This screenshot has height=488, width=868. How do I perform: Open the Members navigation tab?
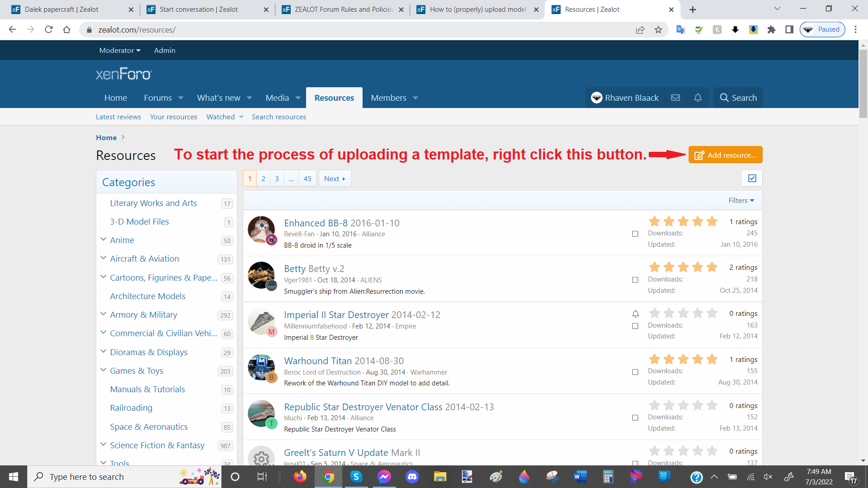(x=388, y=98)
